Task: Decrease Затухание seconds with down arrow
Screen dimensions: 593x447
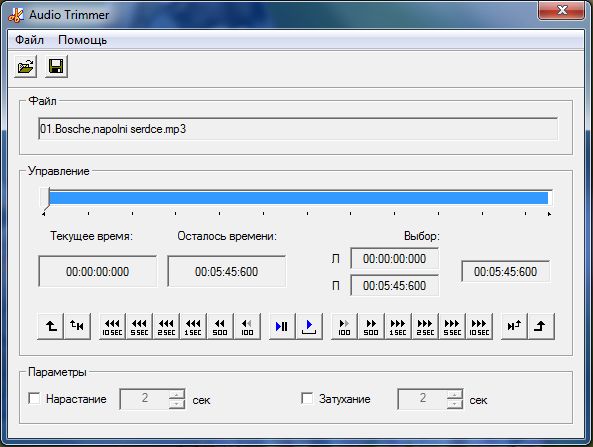Action: (455, 404)
